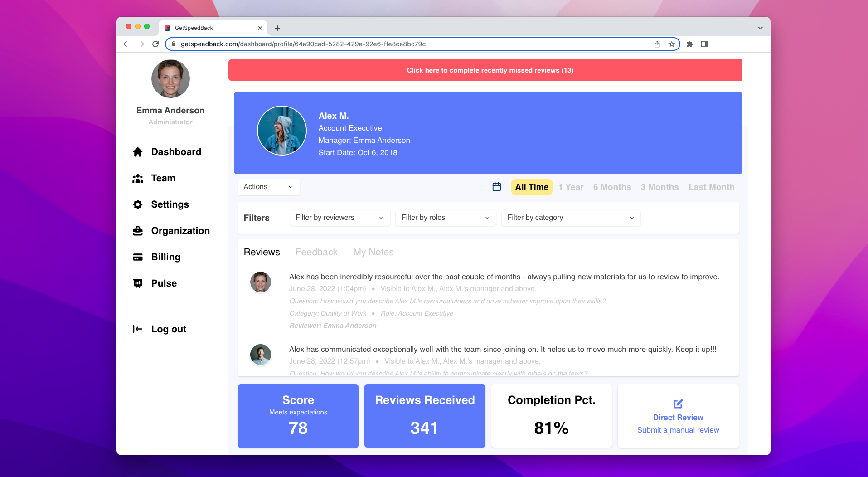Open the browser extensions puzzle icon
This screenshot has height=477, width=868.
[689, 44]
